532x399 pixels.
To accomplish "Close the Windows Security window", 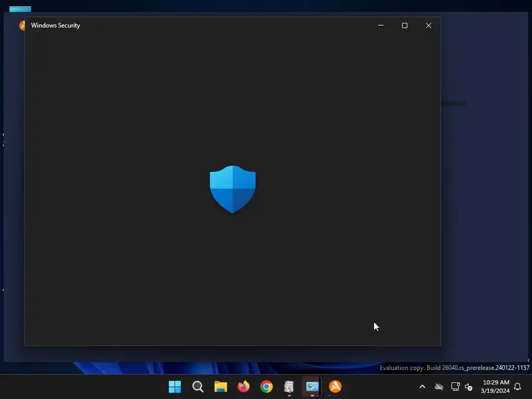I will pos(429,25).
